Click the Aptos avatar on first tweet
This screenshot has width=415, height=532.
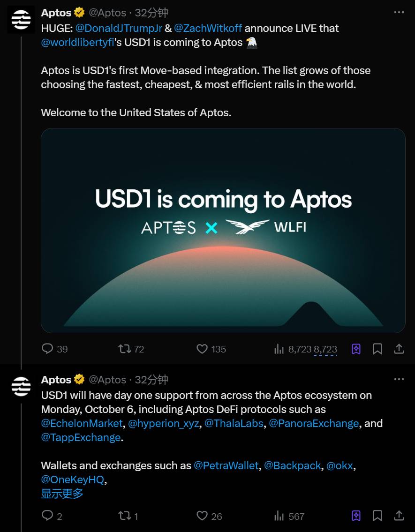(21, 20)
